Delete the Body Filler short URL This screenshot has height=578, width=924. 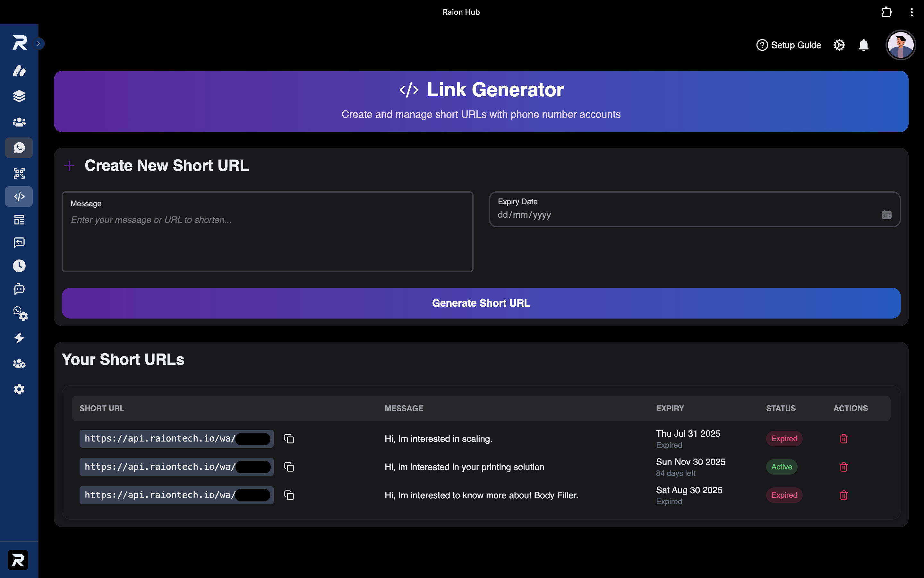click(844, 495)
